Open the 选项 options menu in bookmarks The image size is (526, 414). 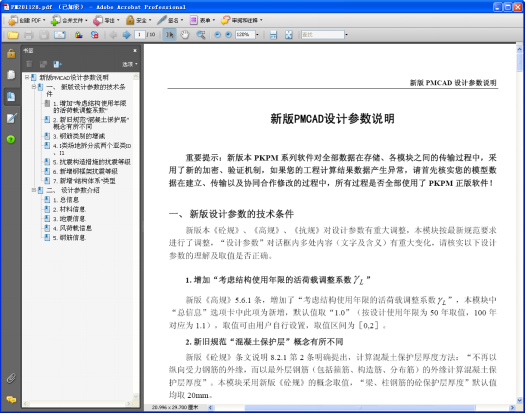coord(130,64)
